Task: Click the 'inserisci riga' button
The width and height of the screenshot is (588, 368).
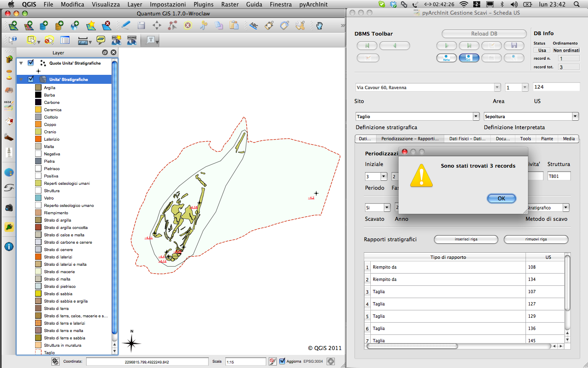Action: pyautogui.click(x=466, y=239)
